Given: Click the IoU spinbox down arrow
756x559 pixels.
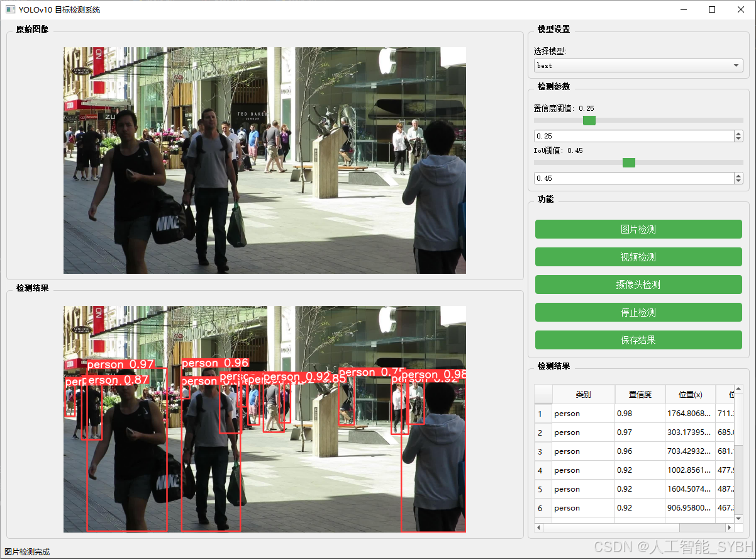Looking at the screenshot, I should tap(737, 181).
